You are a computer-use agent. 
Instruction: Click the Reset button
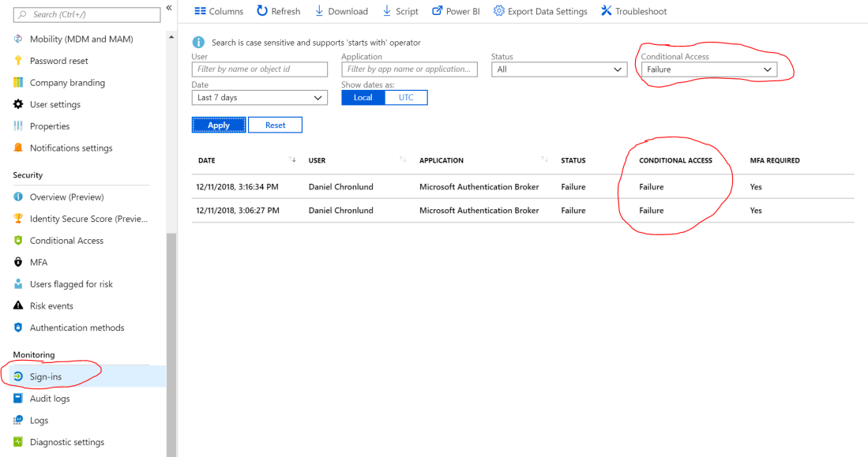[275, 125]
